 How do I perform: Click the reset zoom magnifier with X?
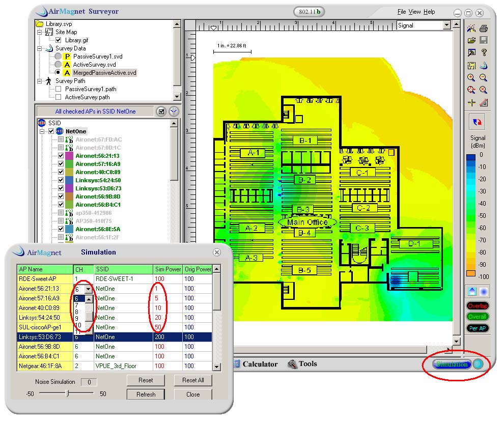click(x=484, y=90)
